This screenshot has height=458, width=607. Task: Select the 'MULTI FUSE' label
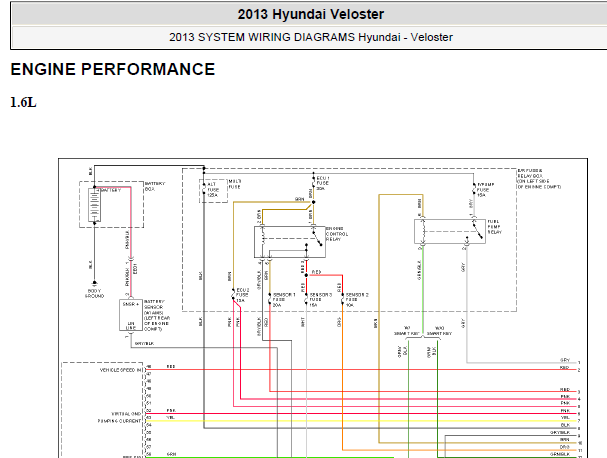coord(235,184)
